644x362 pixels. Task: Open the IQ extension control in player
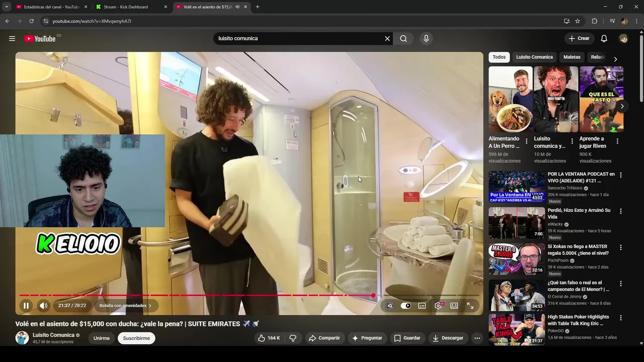pos(389,306)
